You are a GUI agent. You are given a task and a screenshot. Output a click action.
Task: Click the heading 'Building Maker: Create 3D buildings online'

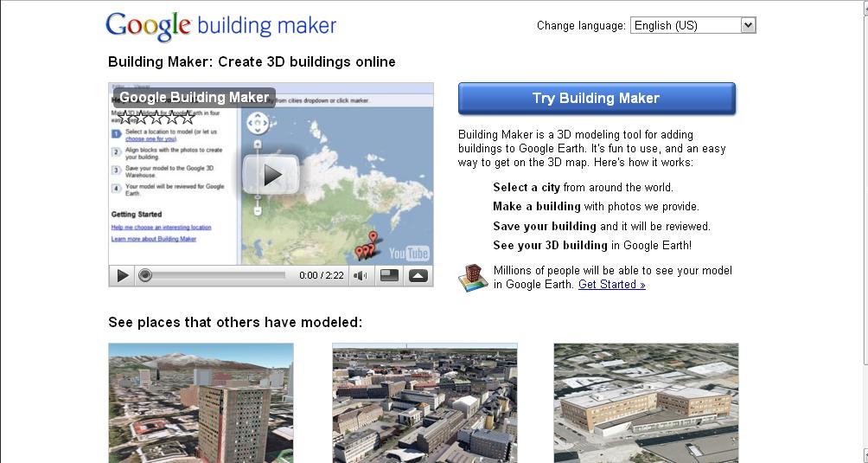[252, 62]
